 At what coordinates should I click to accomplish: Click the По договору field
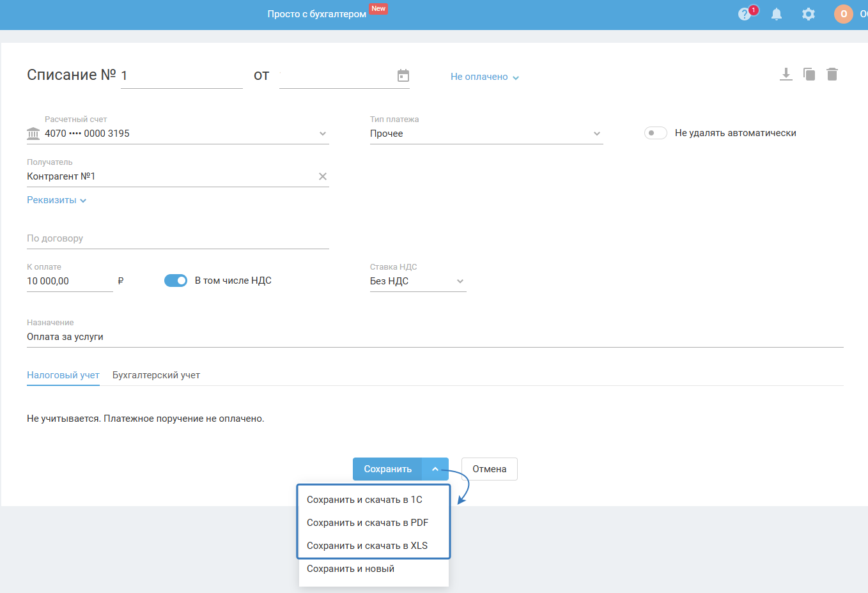point(178,238)
